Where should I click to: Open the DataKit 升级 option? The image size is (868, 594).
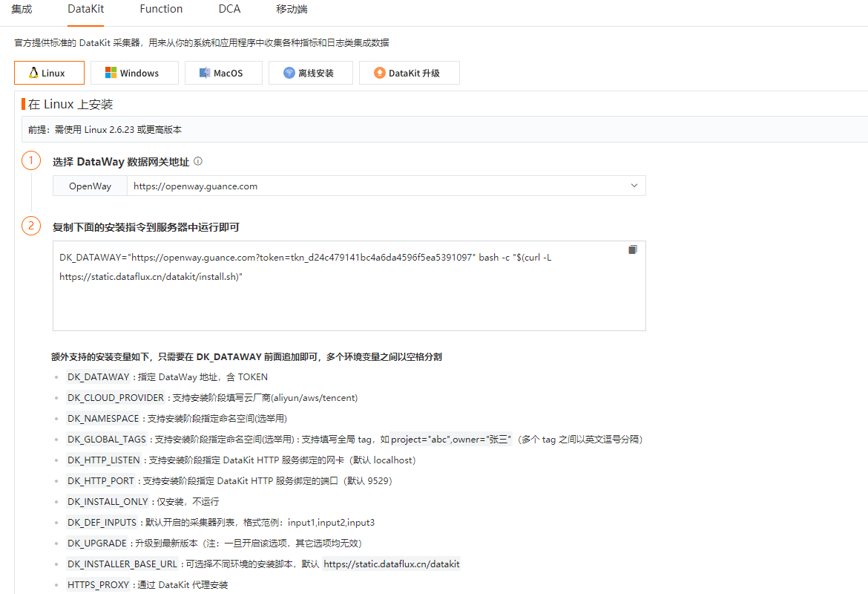coord(409,73)
